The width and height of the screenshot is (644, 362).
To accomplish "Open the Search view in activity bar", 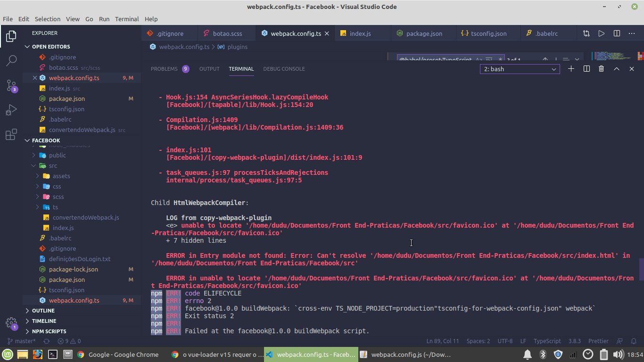I will pos(11,60).
